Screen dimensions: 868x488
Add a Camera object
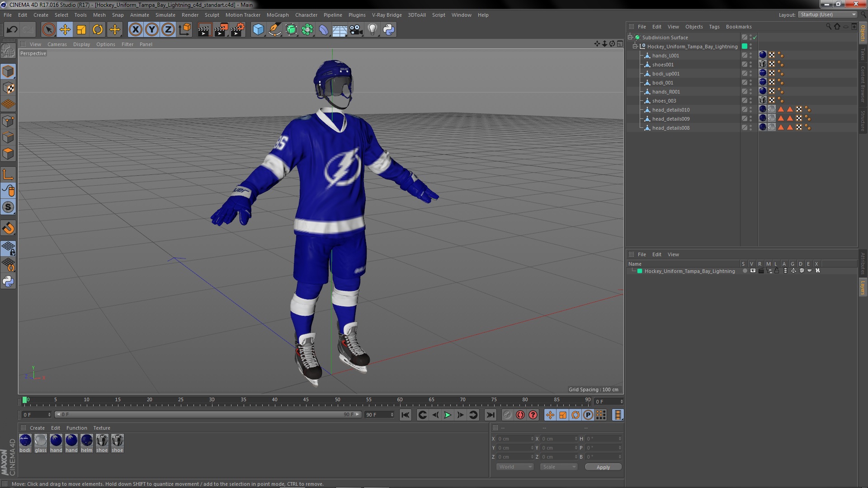coord(356,30)
